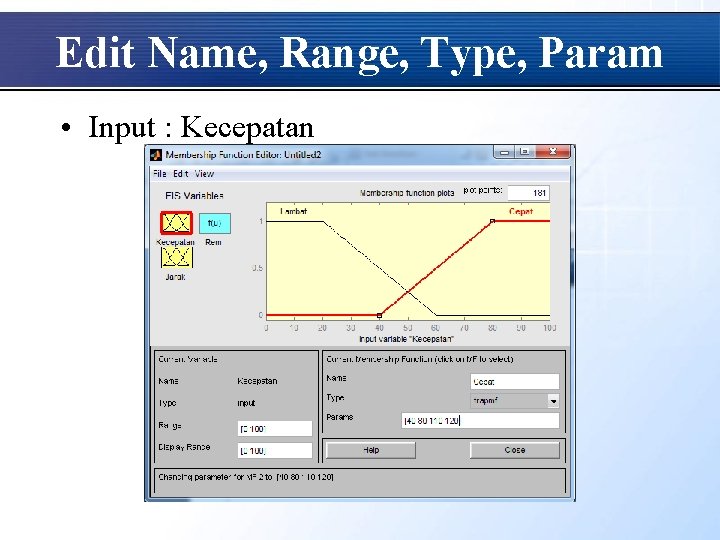
Task: Click the 'Membership function plots' heading
Action: (x=407, y=193)
